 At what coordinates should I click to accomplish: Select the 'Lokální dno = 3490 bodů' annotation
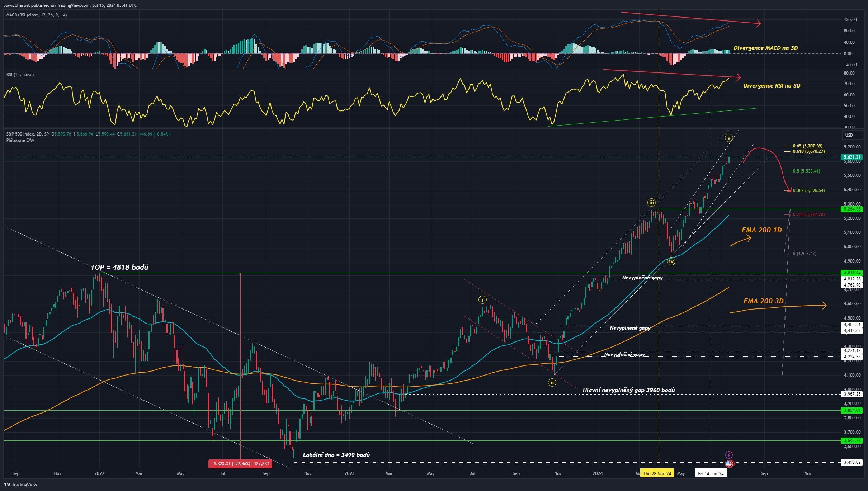point(336,455)
